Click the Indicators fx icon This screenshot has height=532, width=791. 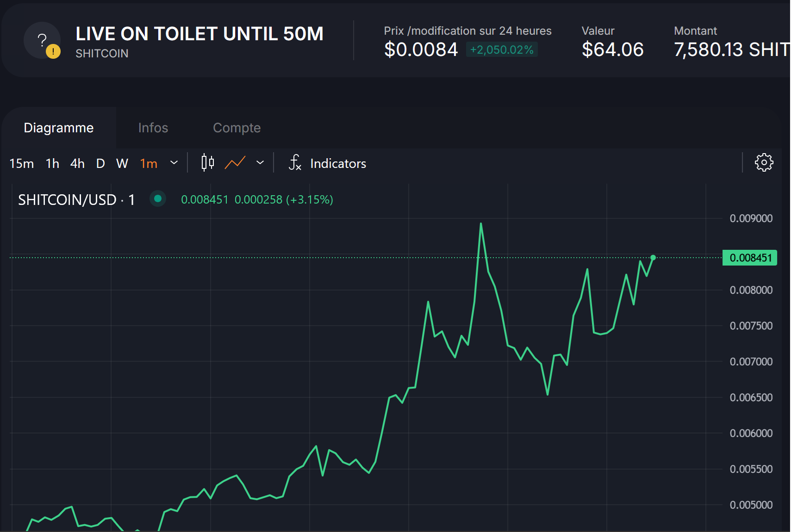click(295, 163)
